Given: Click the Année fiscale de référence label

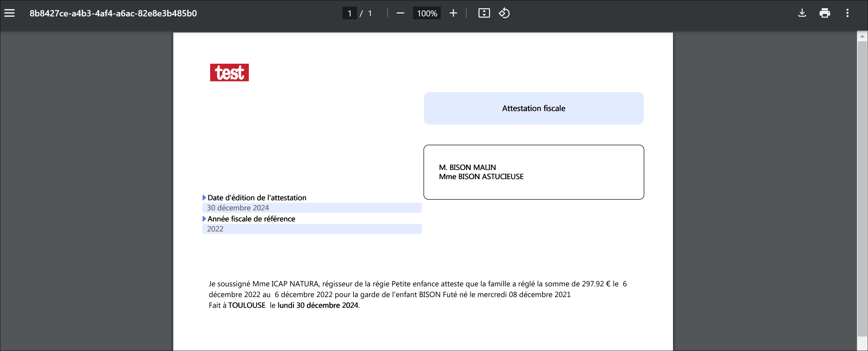Looking at the screenshot, I should tap(251, 219).
